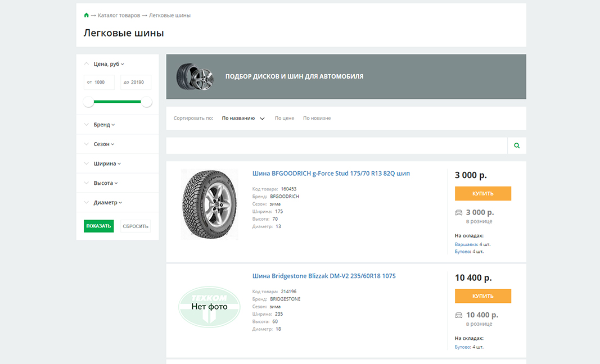Open Бутово warehouse link under BFGOODRICH tire
600x364 pixels.
coord(462,252)
